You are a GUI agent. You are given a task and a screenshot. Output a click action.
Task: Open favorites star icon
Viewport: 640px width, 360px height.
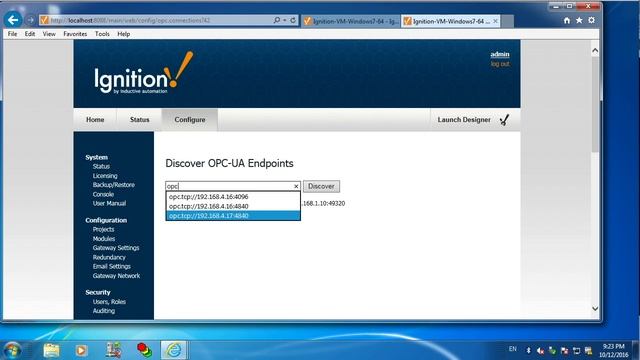[579, 20]
